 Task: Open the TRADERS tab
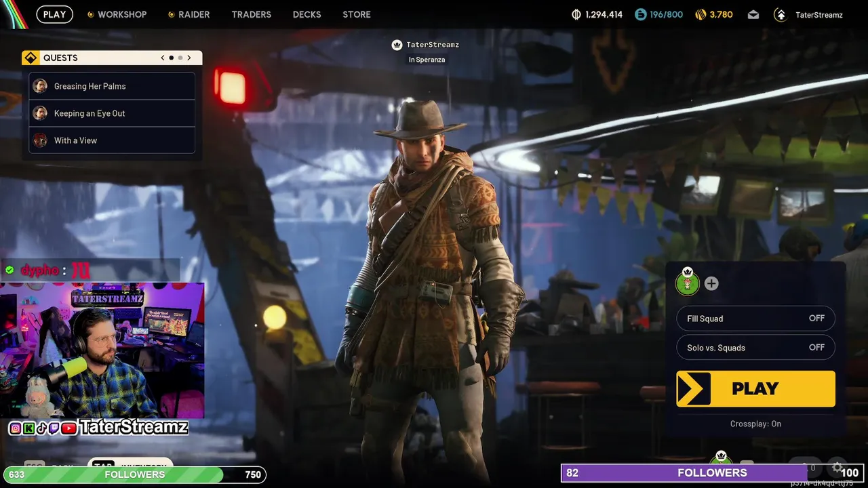pos(251,14)
